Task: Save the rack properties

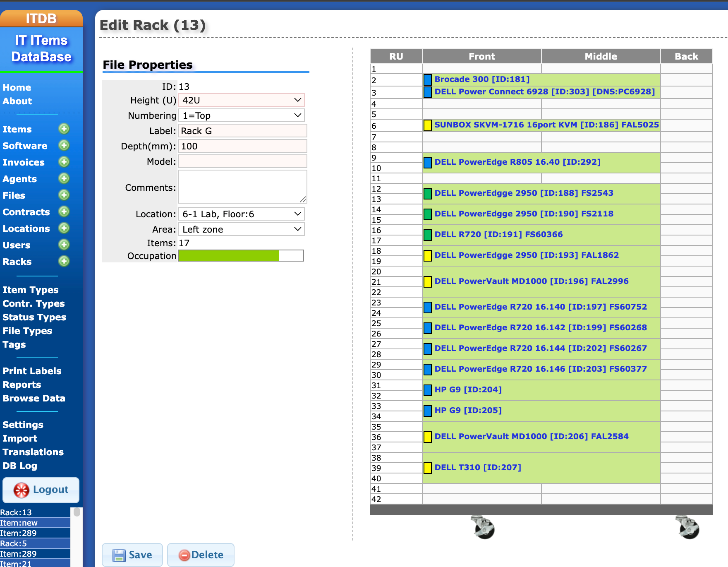Action: click(x=132, y=555)
